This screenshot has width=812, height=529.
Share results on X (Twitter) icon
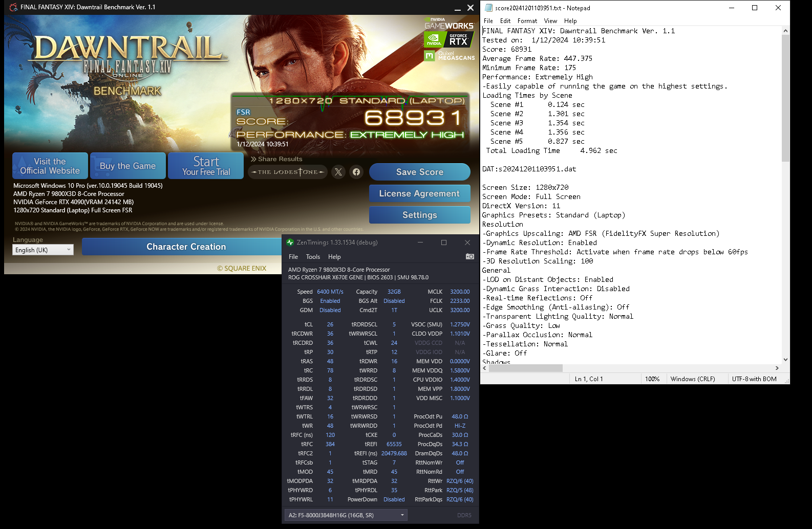338,172
